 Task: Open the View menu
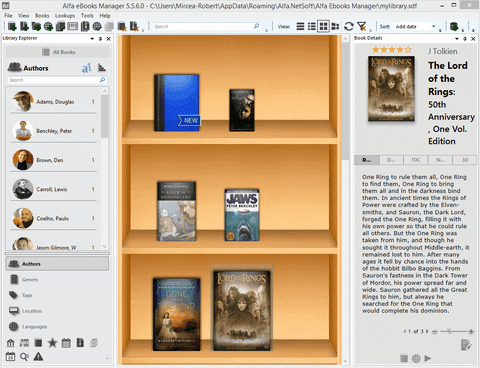click(x=23, y=15)
